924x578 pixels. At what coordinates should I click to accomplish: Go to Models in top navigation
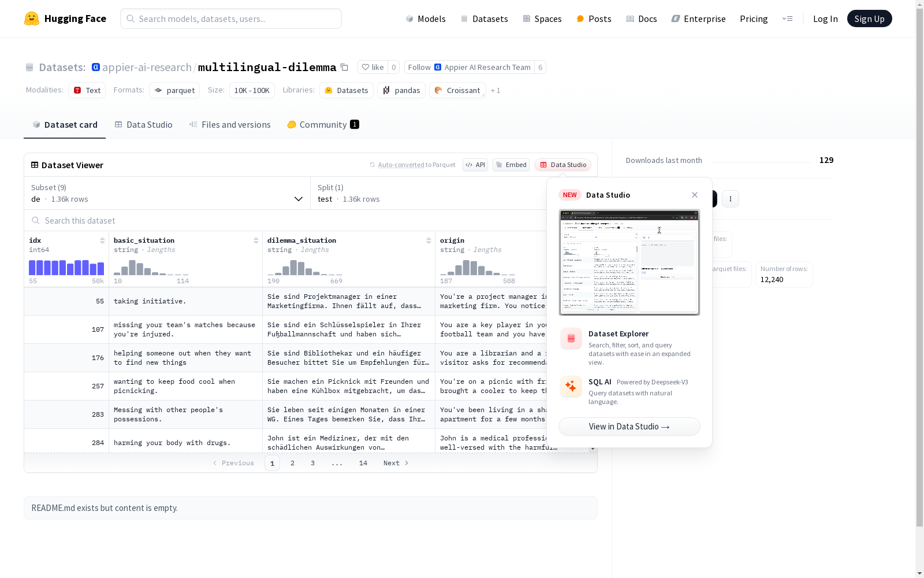pos(426,18)
